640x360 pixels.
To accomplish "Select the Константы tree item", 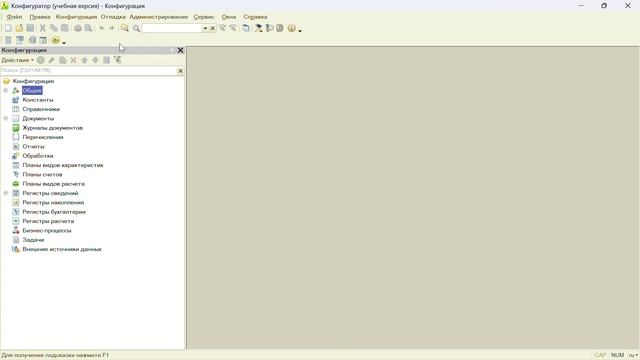I will click(x=38, y=100).
